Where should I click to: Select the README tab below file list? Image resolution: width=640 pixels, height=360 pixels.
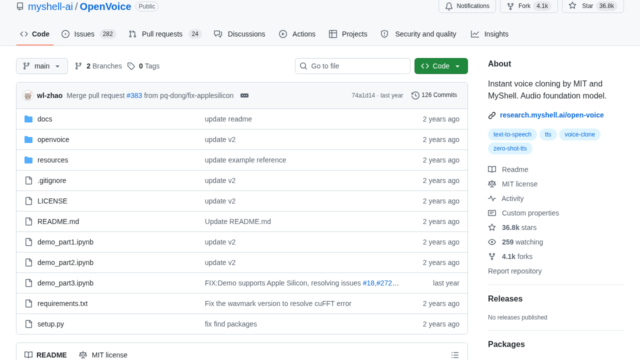(x=45, y=355)
